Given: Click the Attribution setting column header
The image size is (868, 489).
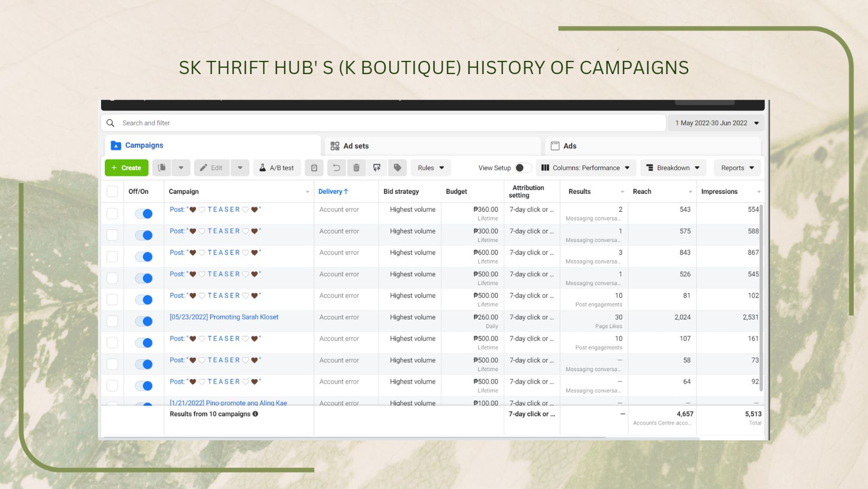Looking at the screenshot, I should (527, 192).
